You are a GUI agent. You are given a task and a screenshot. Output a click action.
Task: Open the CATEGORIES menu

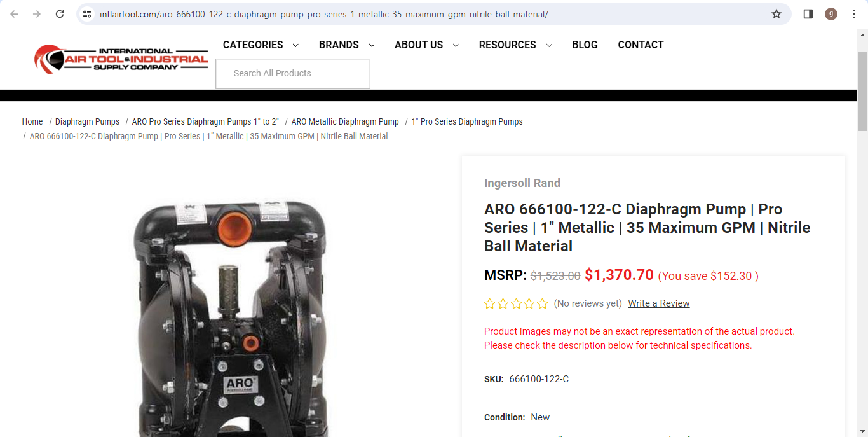253,45
